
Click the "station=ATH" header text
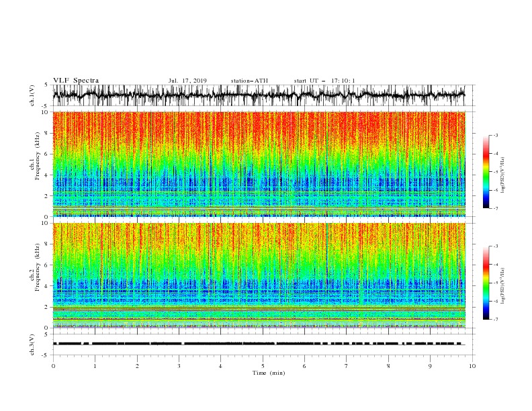point(249,81)
